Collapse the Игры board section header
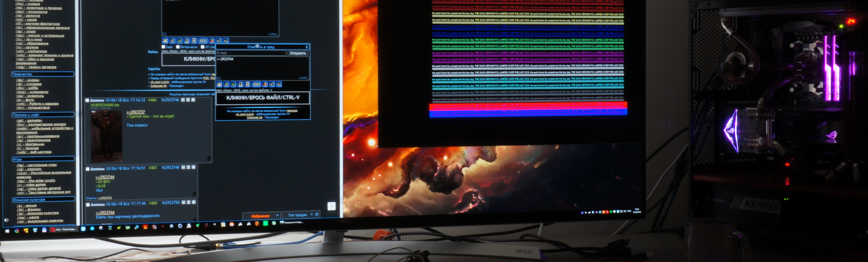 43,159
